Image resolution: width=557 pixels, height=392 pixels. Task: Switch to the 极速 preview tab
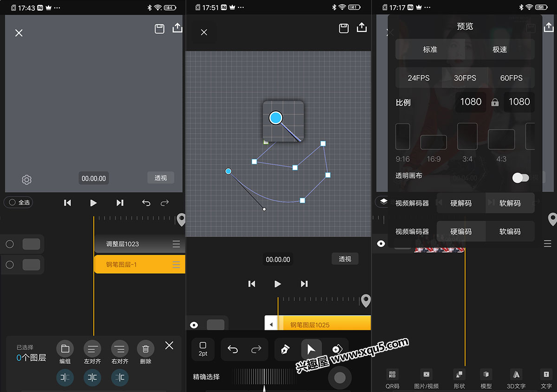coord(499,49)
